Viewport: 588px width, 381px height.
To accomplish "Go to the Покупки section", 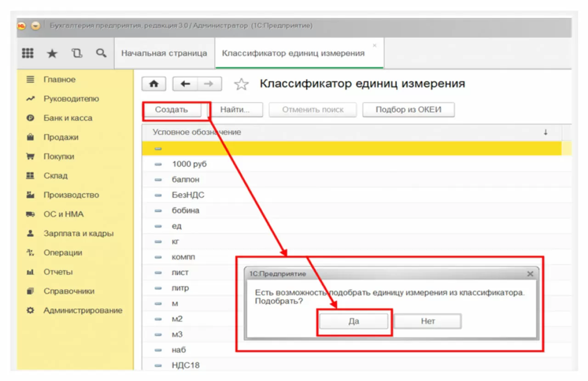I will click(59, 157).
